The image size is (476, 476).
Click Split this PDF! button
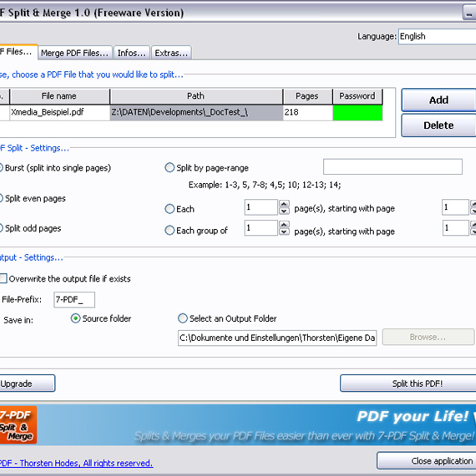pos(409,384)
